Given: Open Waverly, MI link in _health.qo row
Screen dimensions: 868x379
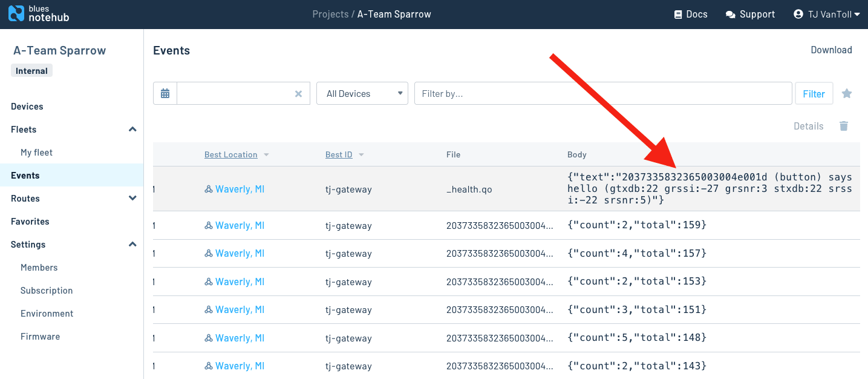Looking at the screenshot, I should click(x=240, y=189).
